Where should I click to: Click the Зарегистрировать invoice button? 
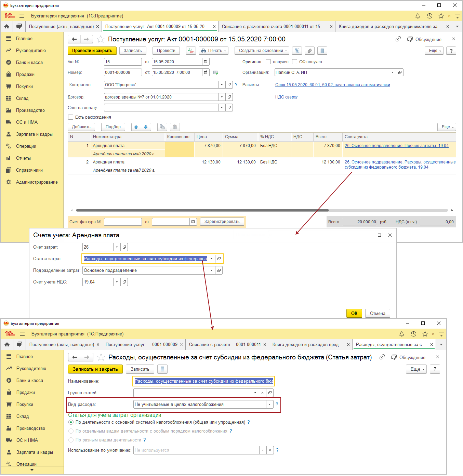[222, 222]
